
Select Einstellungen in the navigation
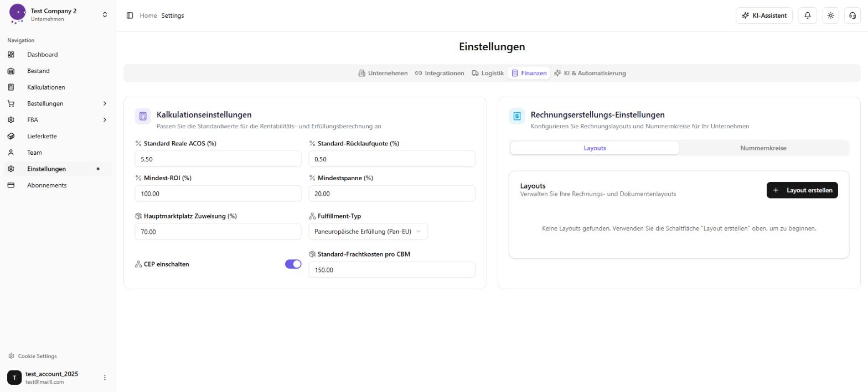[58, 169]
